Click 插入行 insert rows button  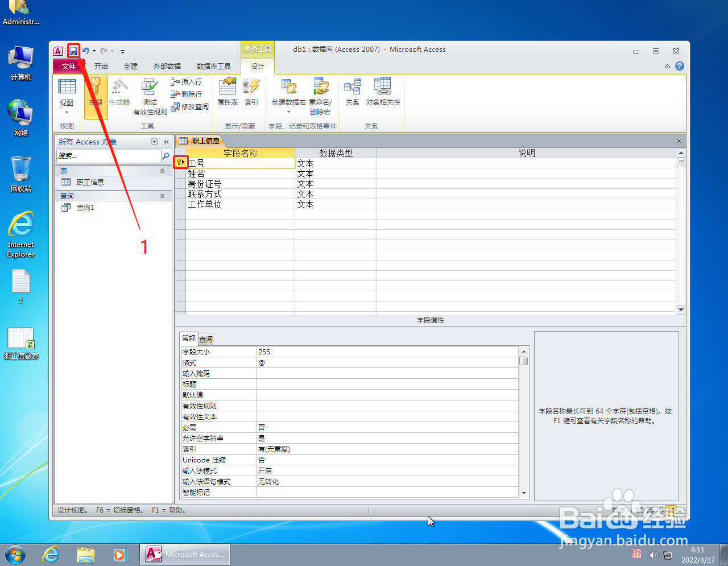187,82
